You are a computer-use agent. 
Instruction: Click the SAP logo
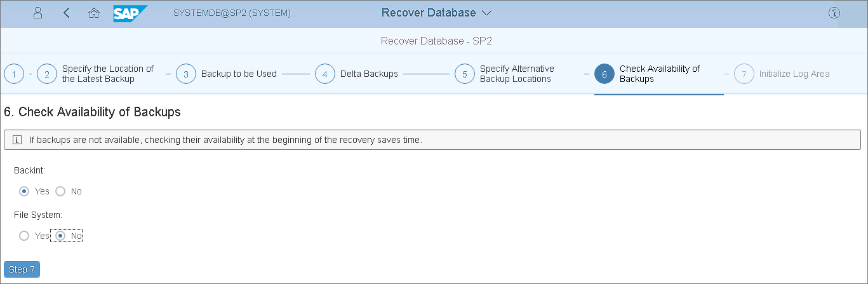[x=131, y=13]
